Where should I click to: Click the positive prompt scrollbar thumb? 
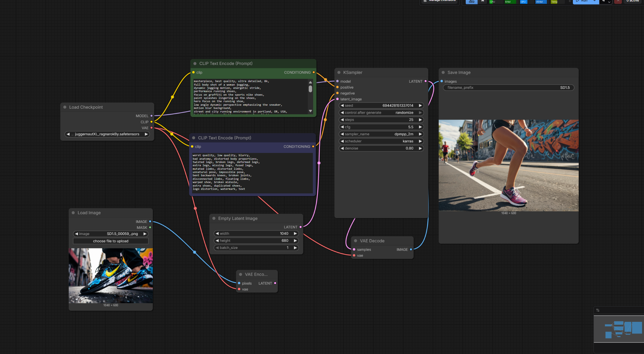(x=310, y=89)
